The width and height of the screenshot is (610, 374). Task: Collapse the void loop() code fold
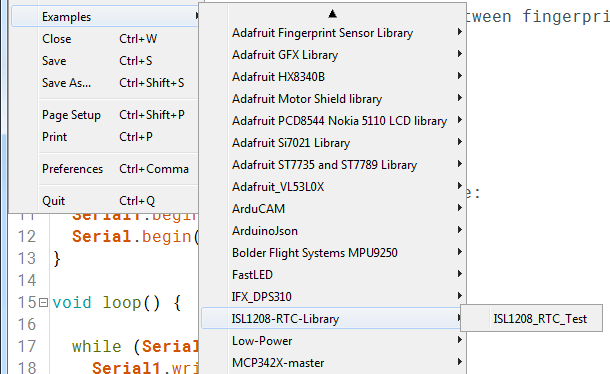[44, 302]
